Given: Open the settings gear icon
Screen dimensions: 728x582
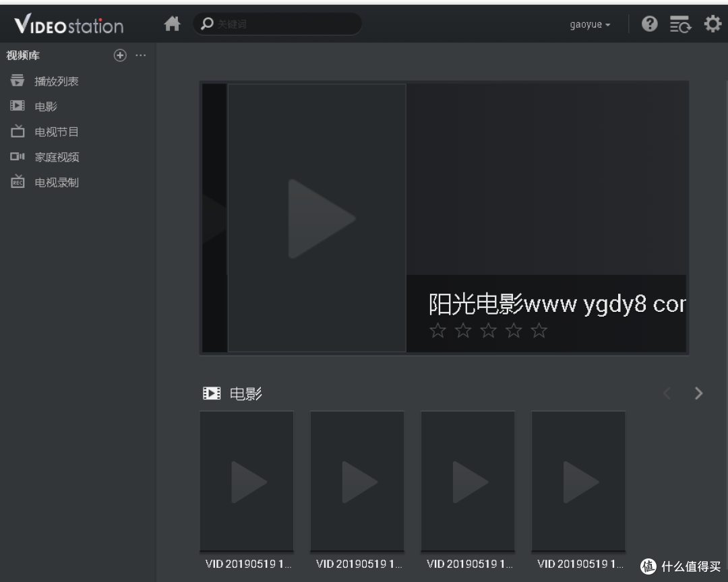Looking at the screenshot, I should coord(712,24).
